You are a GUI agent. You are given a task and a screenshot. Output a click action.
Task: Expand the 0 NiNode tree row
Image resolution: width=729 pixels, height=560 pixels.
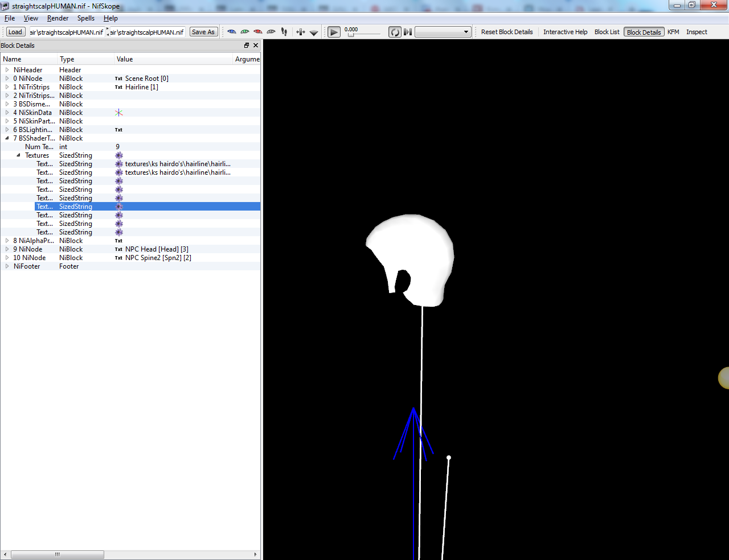tap(7, 79)
